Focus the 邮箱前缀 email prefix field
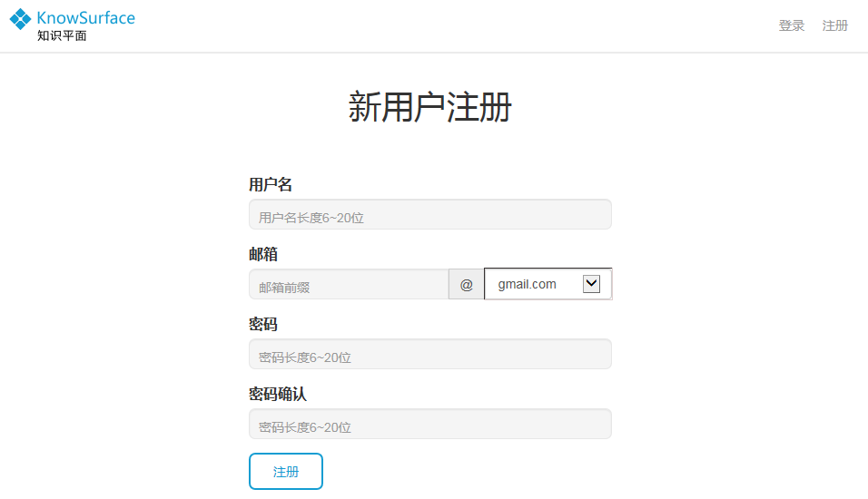This screenshot has height=499, width=868. [348, 285]
